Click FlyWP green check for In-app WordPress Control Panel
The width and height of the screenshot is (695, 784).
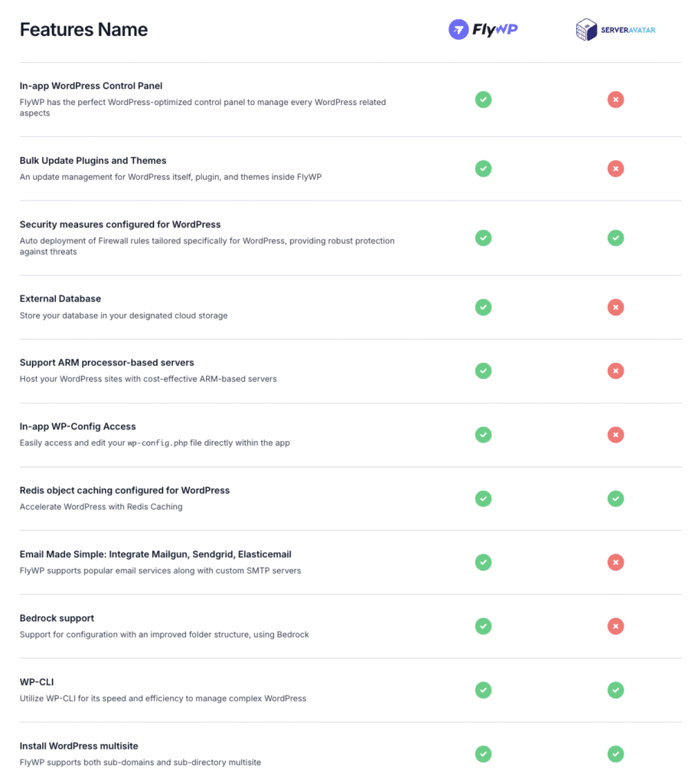click(x=483, y=100)
